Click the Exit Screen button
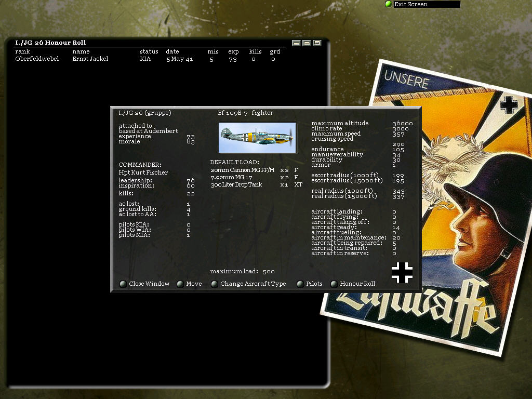The height and width of the screenshot is (399, 532). (x=422, y=4)
